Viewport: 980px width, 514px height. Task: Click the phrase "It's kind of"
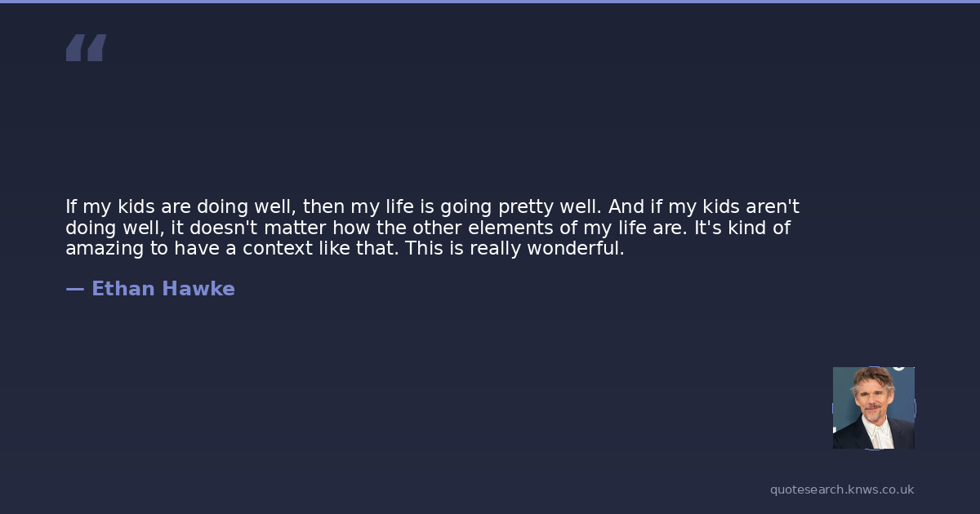click(742, 228)
